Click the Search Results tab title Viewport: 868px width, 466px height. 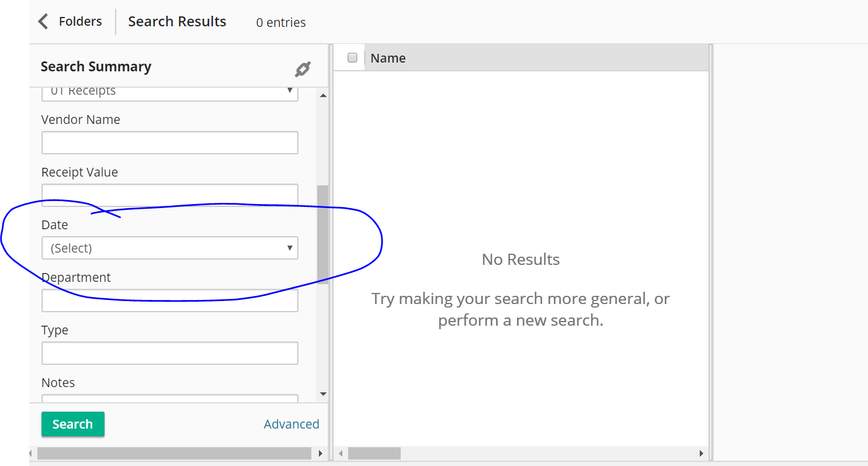177,22
